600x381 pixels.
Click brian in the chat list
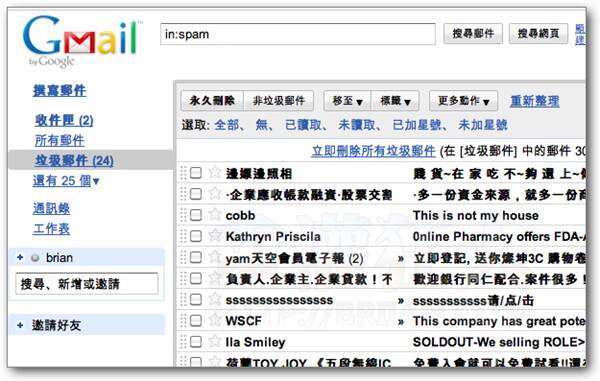59,257
